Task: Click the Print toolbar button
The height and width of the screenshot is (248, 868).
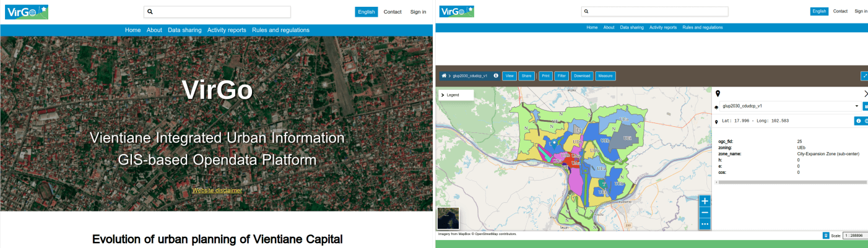Action: (545, 76)
